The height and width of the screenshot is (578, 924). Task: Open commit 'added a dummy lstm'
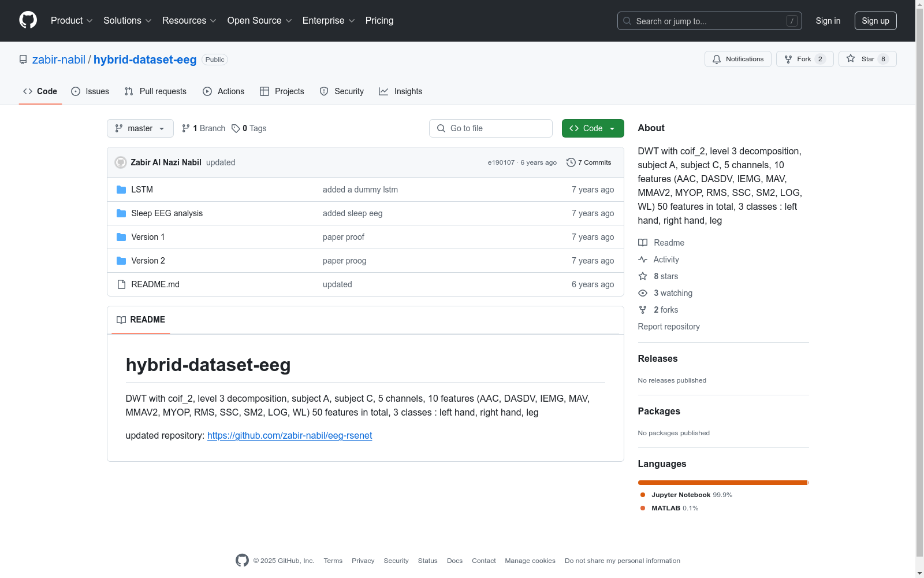(x=360, y=190)
